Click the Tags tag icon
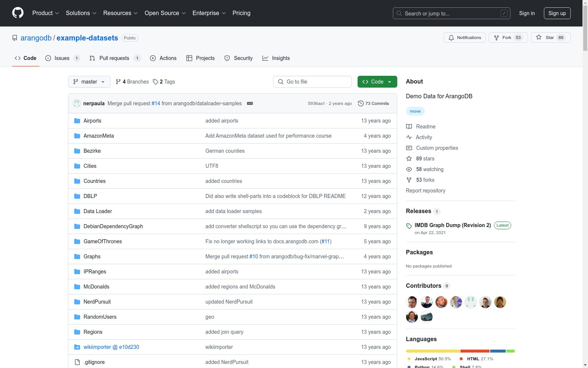588x368 pixels. (155, 82)
